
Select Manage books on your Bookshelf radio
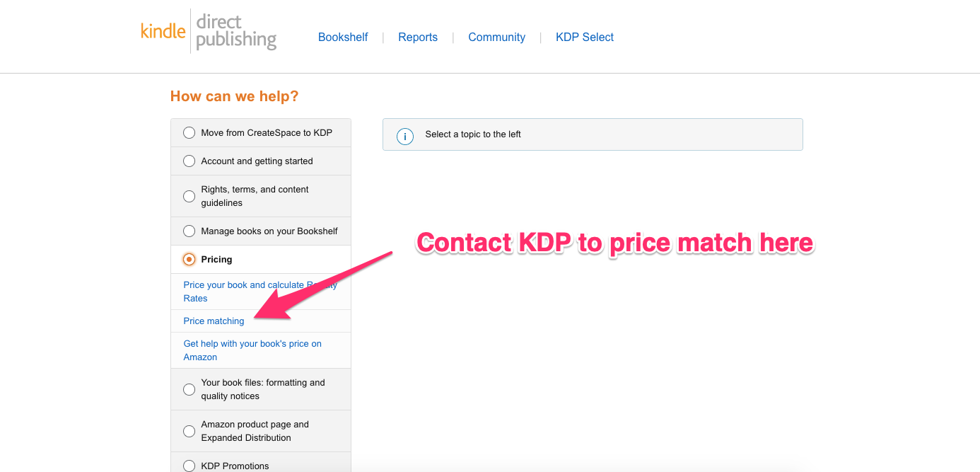189,231
